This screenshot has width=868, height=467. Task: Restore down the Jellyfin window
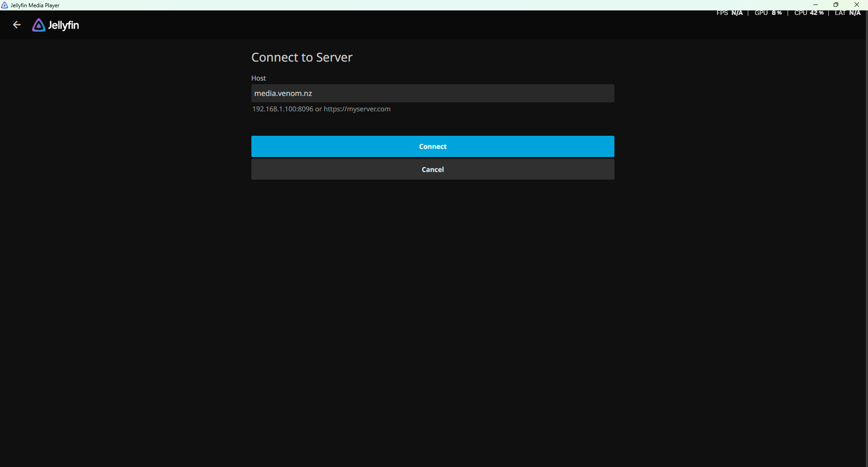pyautogui.click(x=836, y=5)
